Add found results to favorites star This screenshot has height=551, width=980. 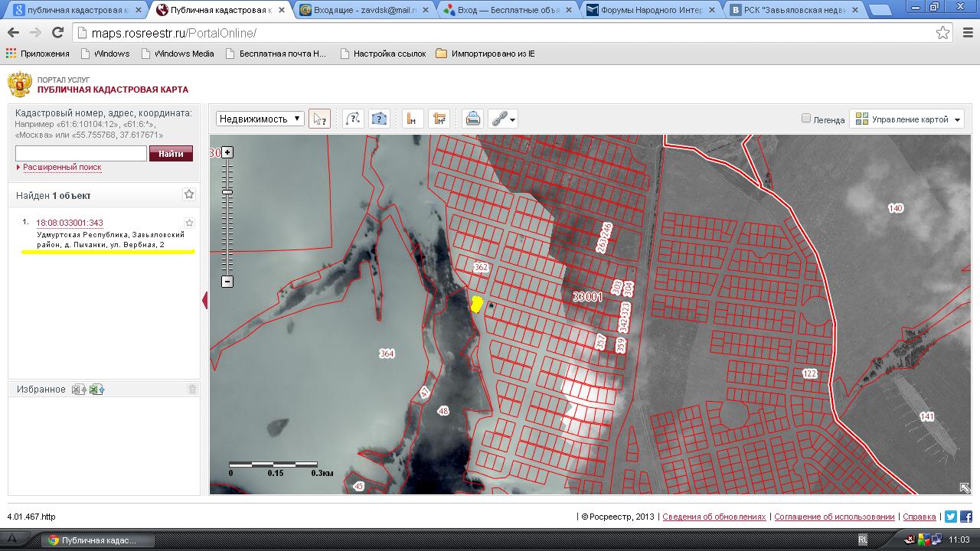(x=189, y=195)
